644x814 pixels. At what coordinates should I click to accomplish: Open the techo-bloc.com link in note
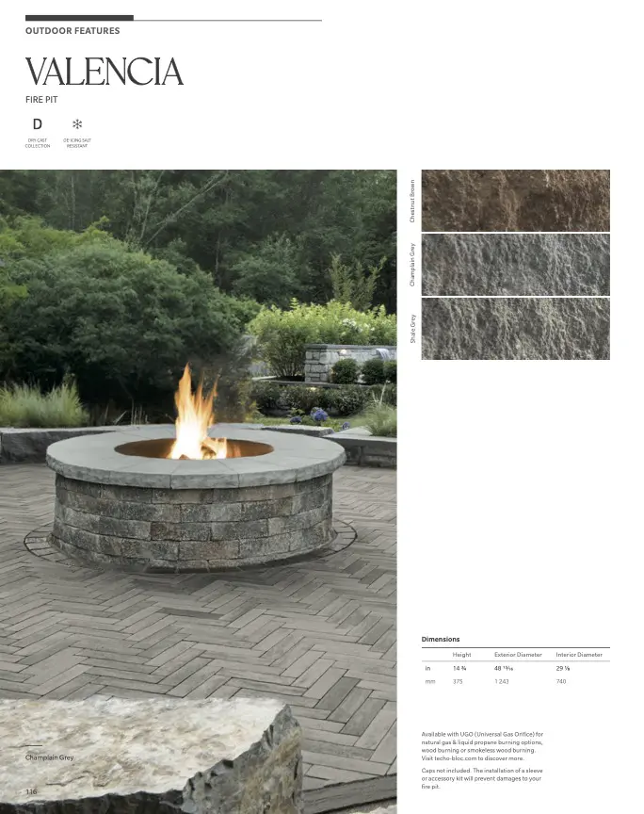click(455, 758)
